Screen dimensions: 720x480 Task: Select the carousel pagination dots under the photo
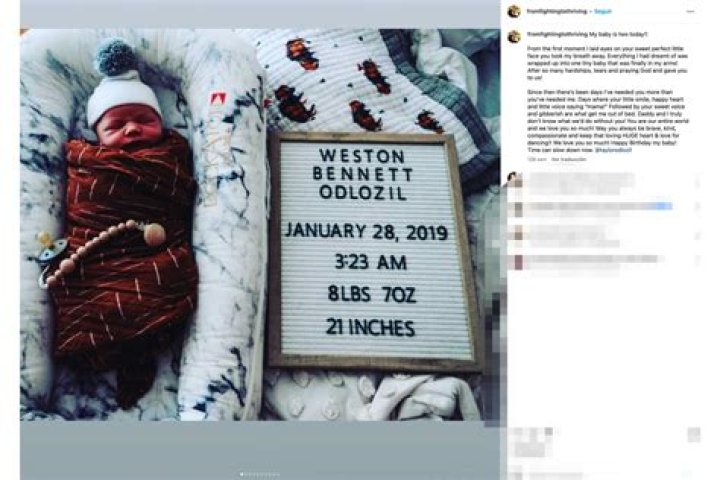(260, 474)
